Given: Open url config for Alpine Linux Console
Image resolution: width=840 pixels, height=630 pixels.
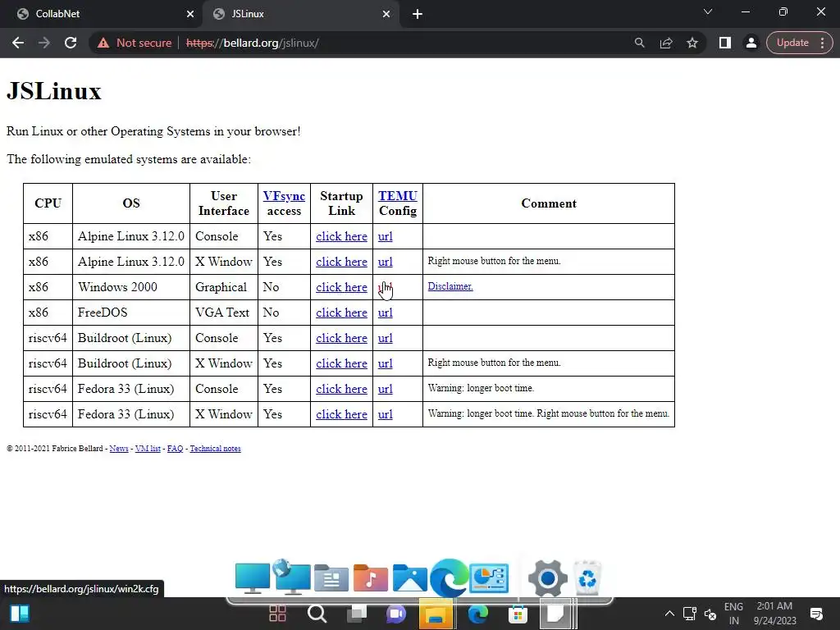Looking at the screenshot, I should tap(386, 236).
